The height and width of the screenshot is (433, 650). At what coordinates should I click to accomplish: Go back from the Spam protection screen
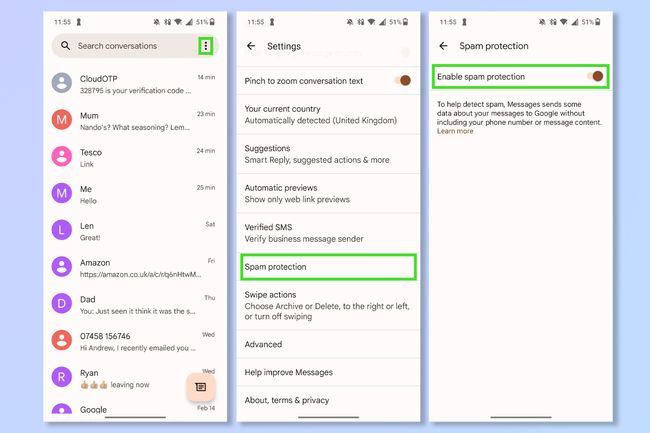point(444,46)
